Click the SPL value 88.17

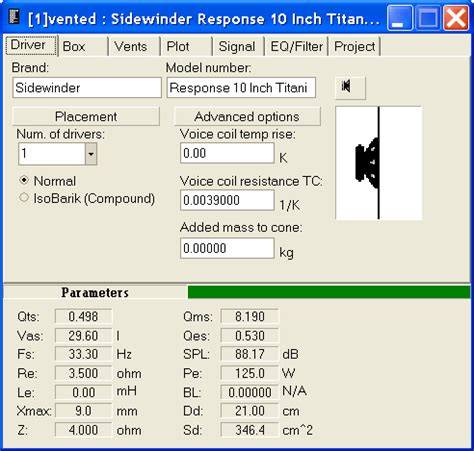(250, 354)
